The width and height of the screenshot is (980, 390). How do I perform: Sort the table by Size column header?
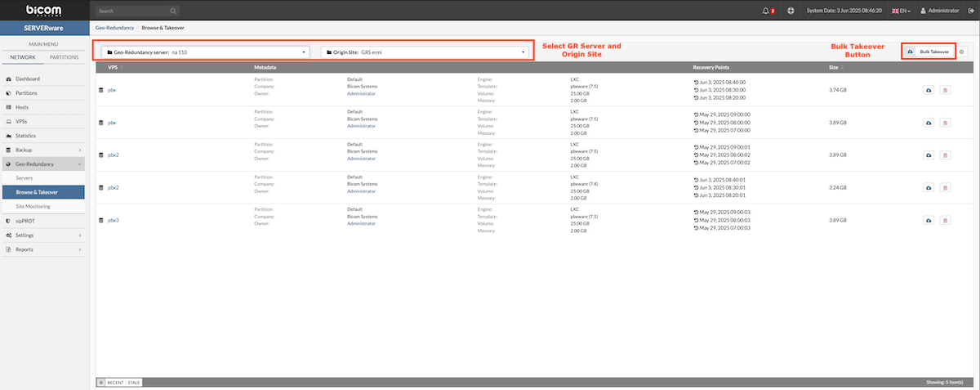tap(835, 67)
